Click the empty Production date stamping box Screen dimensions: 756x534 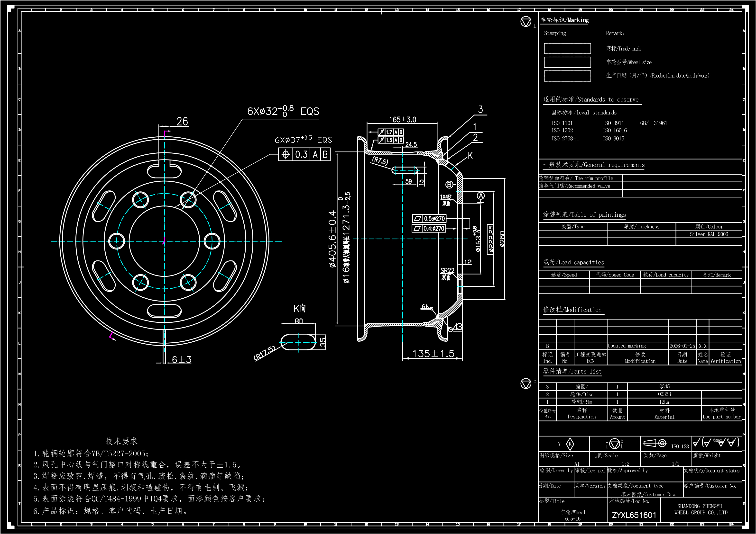[567, 76]
